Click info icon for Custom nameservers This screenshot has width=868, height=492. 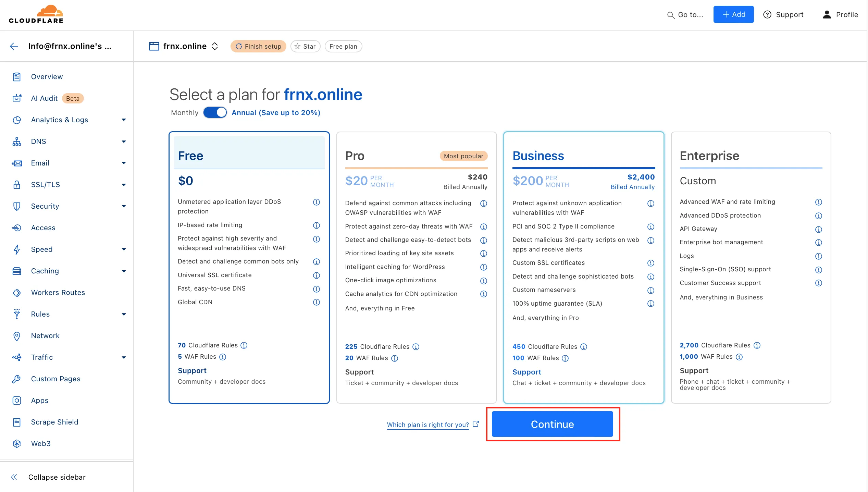(x=650, y=290)
